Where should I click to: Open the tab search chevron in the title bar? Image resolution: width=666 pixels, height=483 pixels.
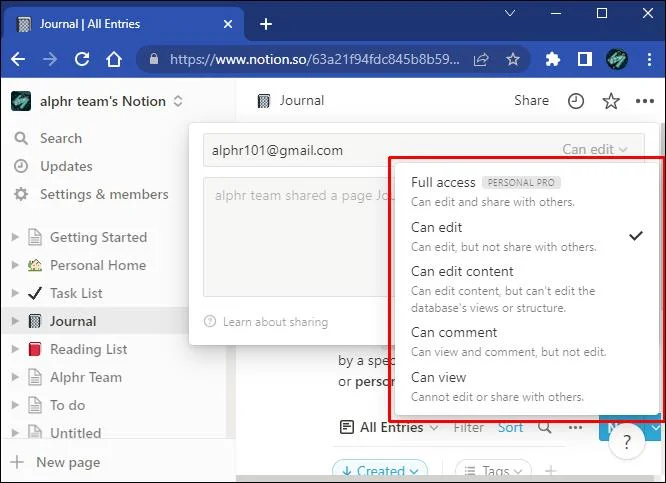pos(510,13)
